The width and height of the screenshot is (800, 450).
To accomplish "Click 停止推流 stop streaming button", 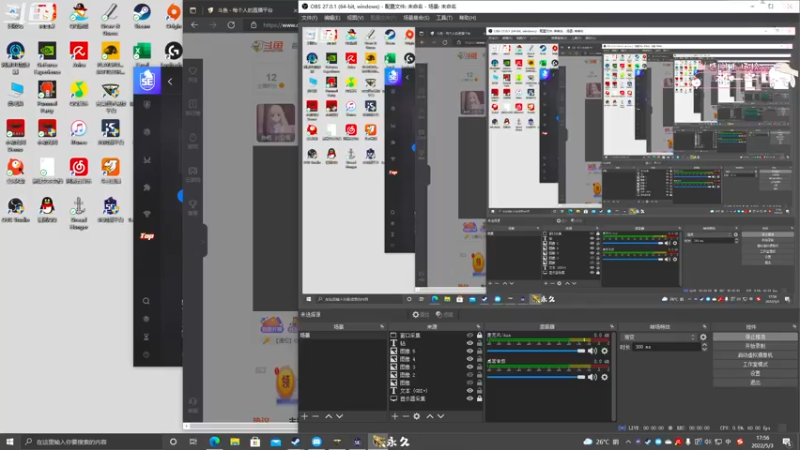I will (755, 337).
